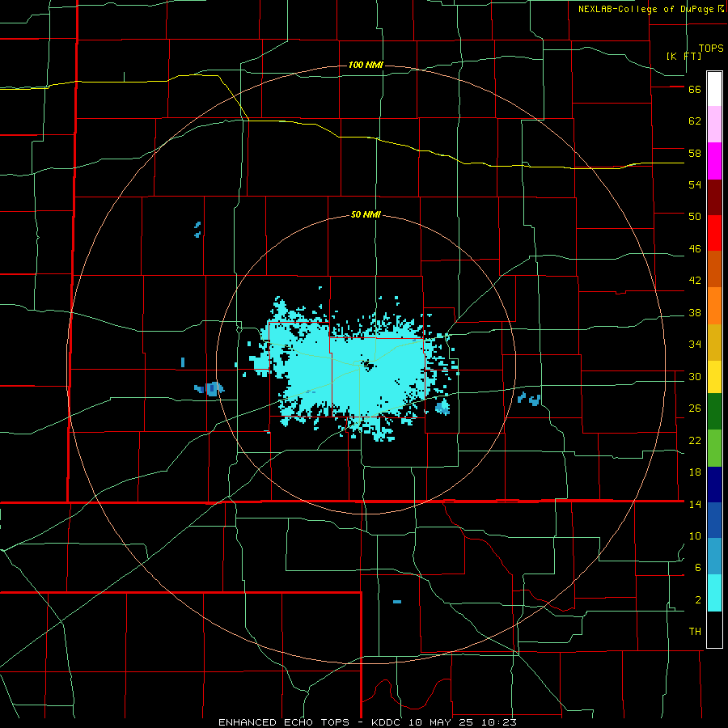Click the magenta legend color block
This screenshot has height=728, width=728.
tap(714, 161)
